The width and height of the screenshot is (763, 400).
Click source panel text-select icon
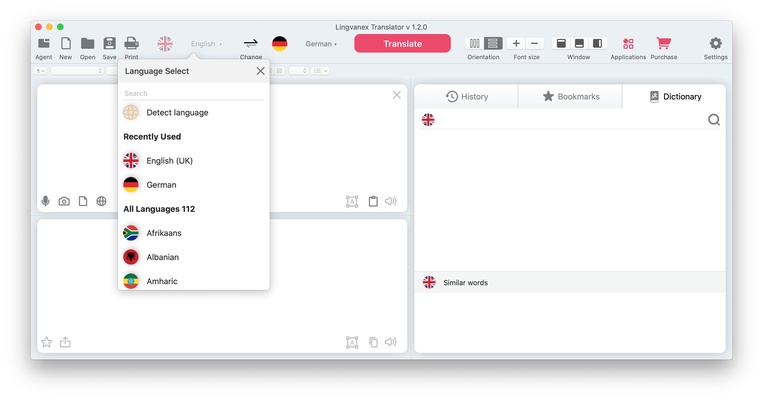pyautogui.click(x=352, y=201)
